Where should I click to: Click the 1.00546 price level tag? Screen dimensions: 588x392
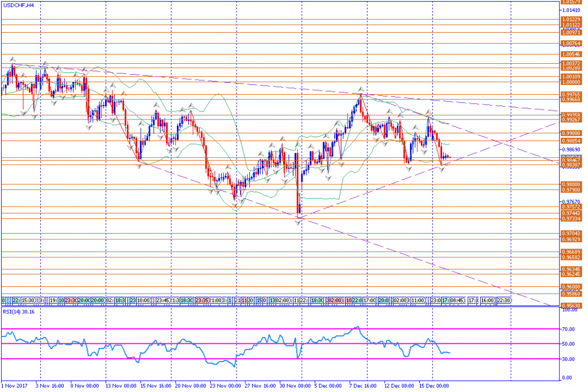570,54
